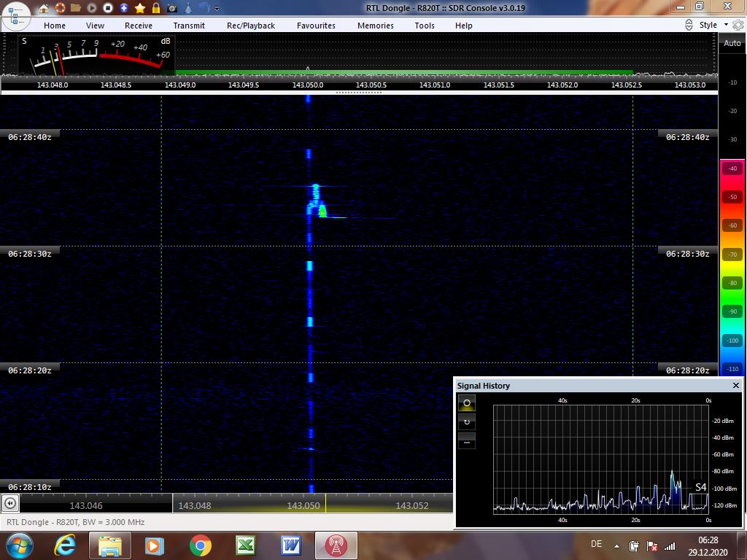Open the Tools ribbon tab

pyautogui.click(x=425, y=26)
